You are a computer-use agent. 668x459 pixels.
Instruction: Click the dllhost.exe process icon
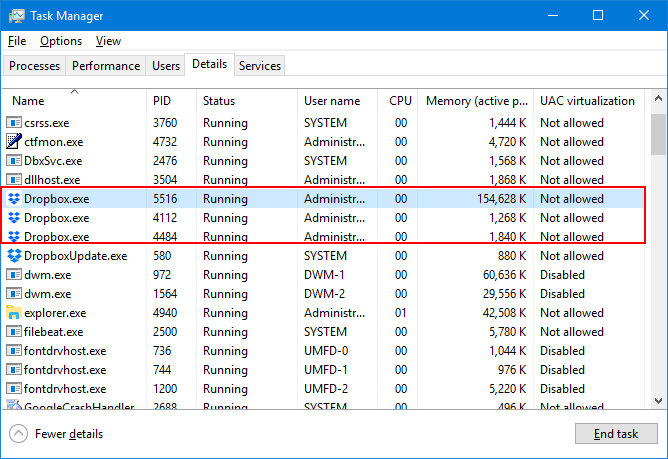14,179
